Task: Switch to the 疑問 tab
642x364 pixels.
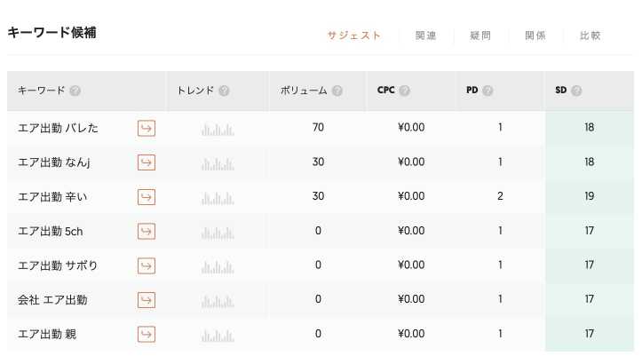Action: [480, 36]
